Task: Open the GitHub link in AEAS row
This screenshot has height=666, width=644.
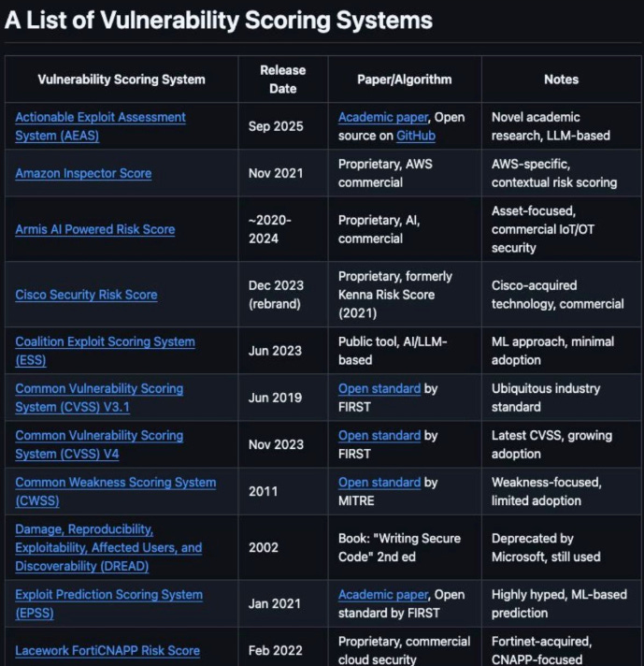Action: click(x=416, y=136)
